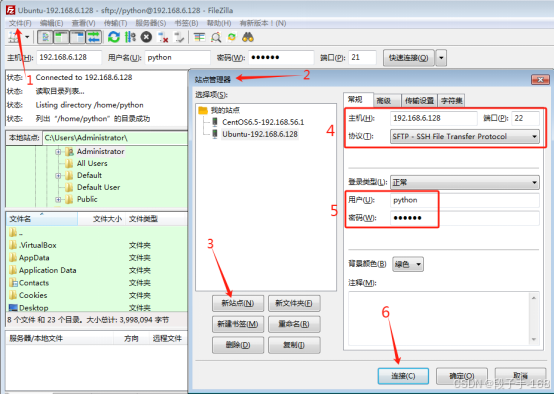Click the 本地站点 path field
Image resolution: width=554 pixels, height=395 pixels.
pyautogui.click(x=115, y=138)
